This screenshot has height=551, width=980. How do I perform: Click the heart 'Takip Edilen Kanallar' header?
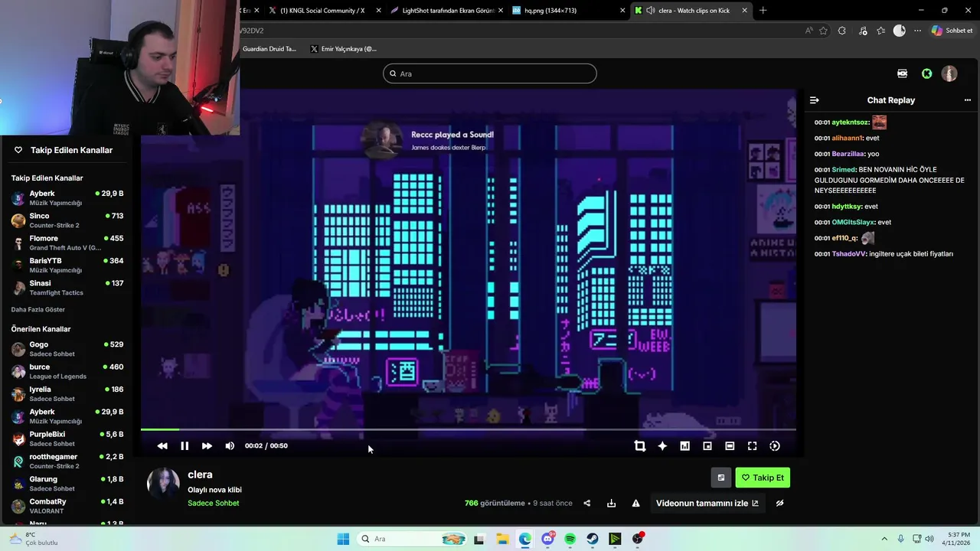(x=64, y=150)
